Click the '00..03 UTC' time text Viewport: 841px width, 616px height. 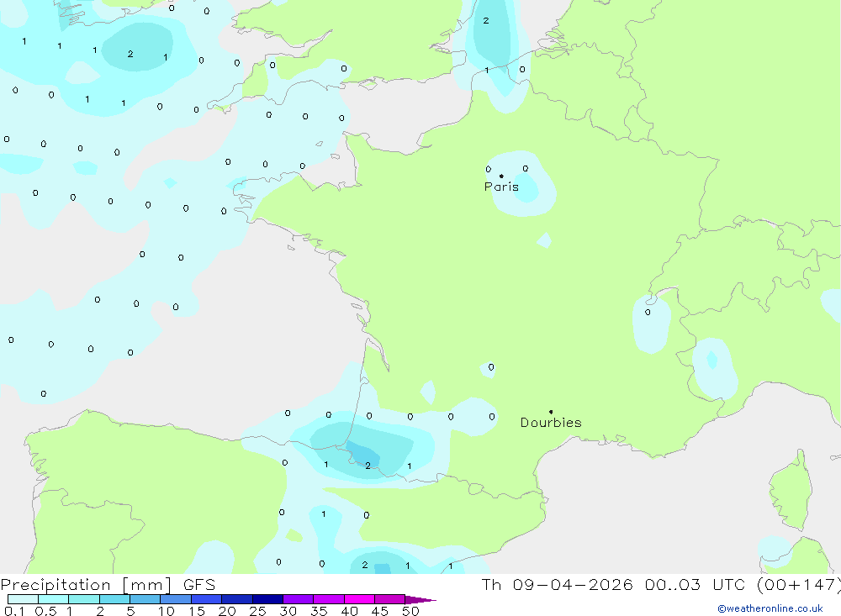(x=695, y=584)
